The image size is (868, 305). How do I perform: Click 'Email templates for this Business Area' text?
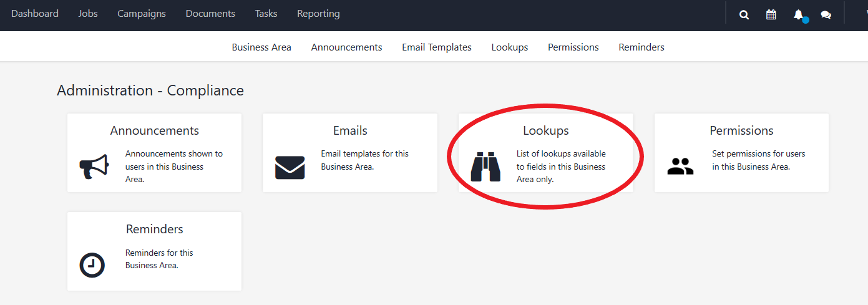point(365,160)
